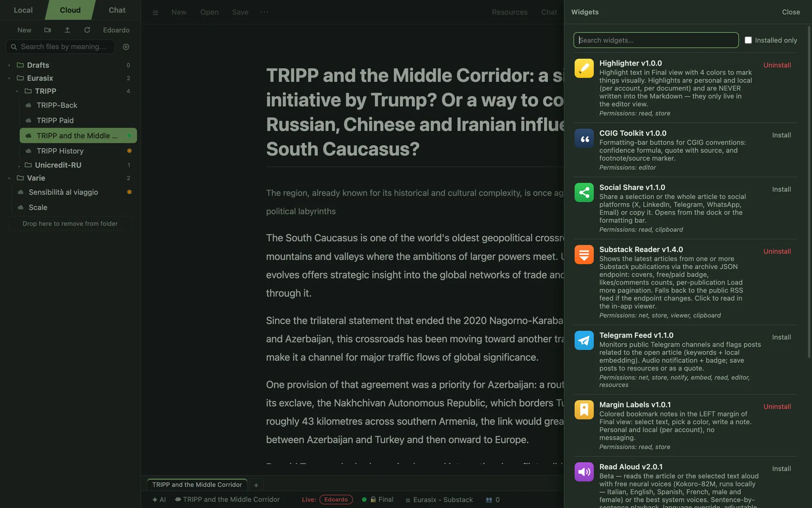The image size is (812, 508).
Task: Toggle the Final view lock in status bar
Action: click(378, 500)
